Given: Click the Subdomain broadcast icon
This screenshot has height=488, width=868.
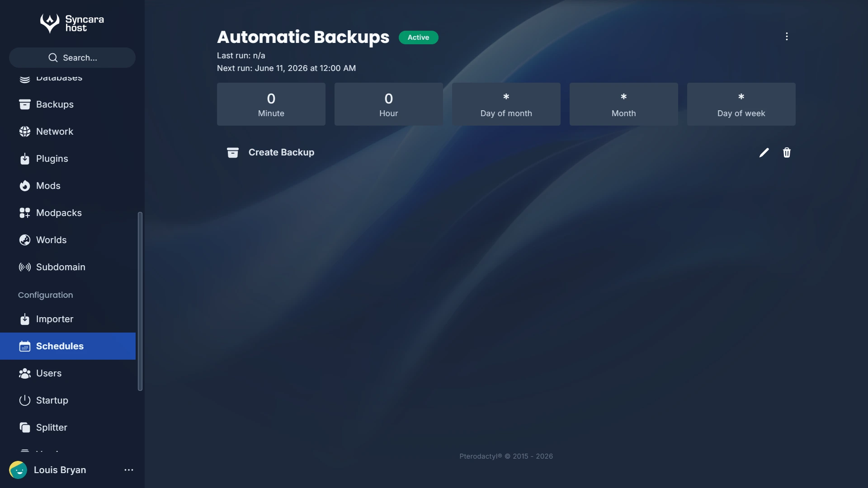Looking at the screenshot, I should pos(25,267).
